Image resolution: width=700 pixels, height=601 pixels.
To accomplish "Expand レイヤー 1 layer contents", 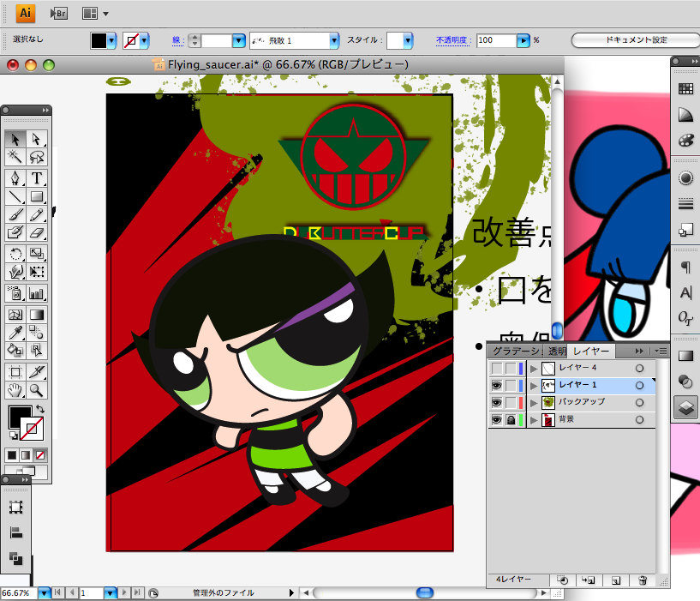I will (x=534, y=385).
